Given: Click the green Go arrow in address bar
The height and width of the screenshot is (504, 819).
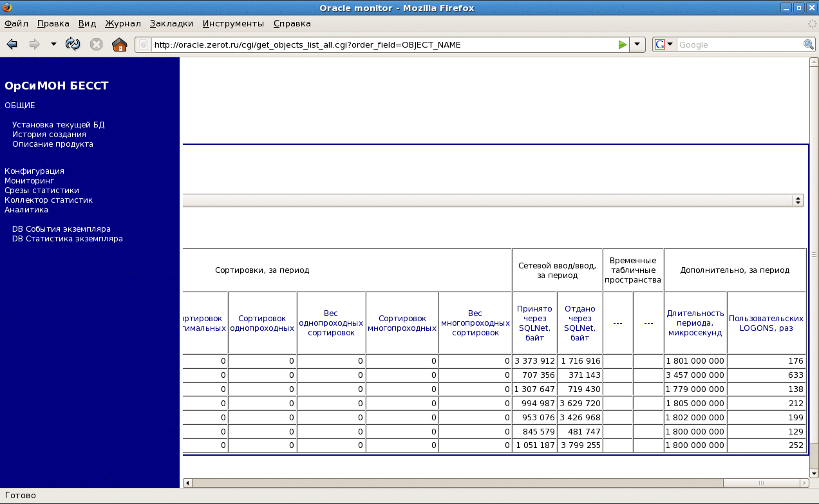Looking at the screenshot, I should pos(622,44).
